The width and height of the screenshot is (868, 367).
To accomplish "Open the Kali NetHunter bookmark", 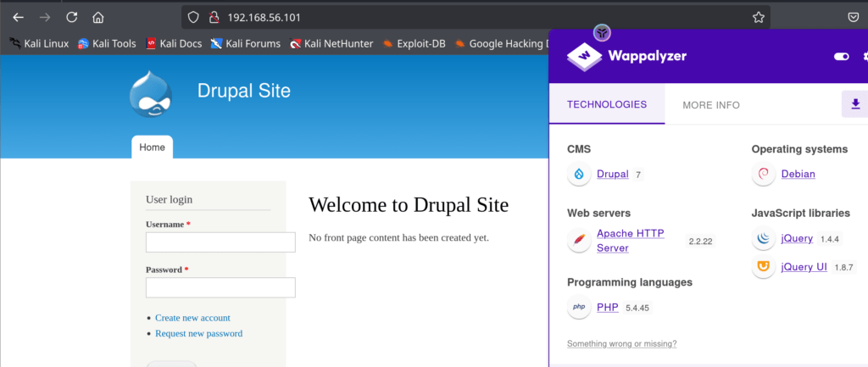I will tap(331, 43).
